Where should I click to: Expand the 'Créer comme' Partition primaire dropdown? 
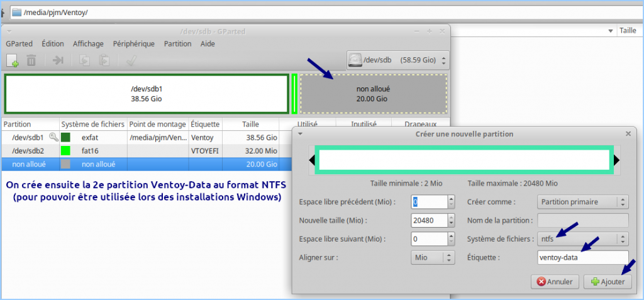(582, 202)
